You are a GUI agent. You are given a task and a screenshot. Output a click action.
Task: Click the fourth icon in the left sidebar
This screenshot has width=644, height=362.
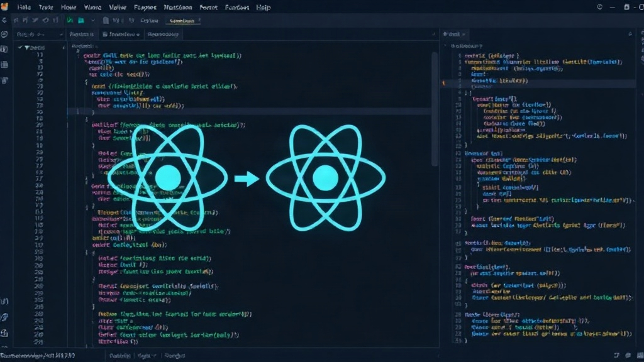4,80
